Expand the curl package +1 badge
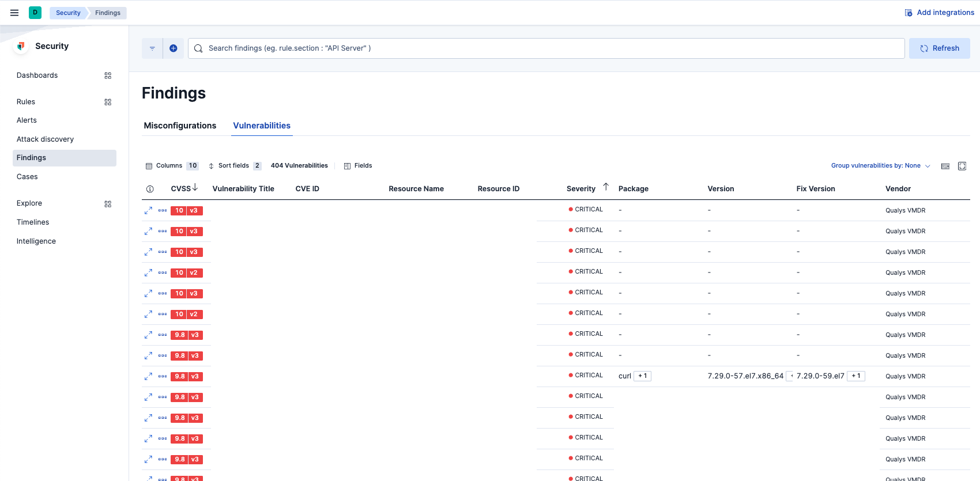 coord(642,376)
